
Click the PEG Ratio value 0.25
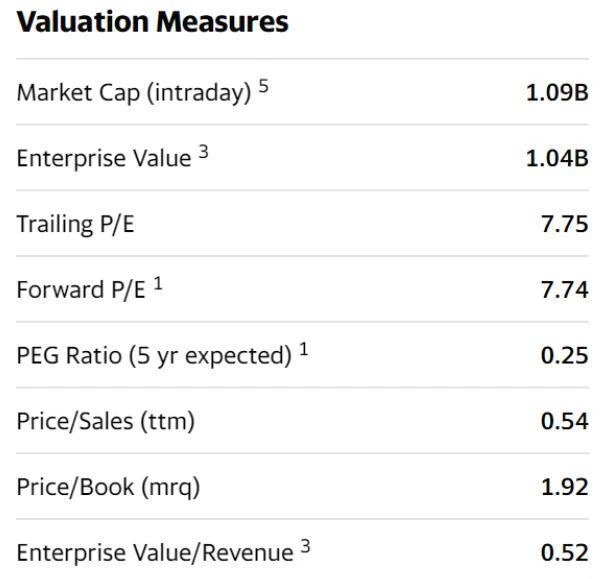pyautogui.click(x=564, y=355)
